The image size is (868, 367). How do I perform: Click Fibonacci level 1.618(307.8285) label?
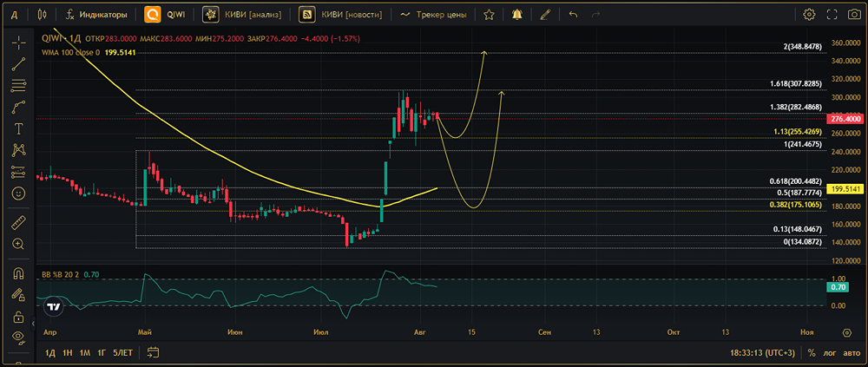(x=795, y=83)
